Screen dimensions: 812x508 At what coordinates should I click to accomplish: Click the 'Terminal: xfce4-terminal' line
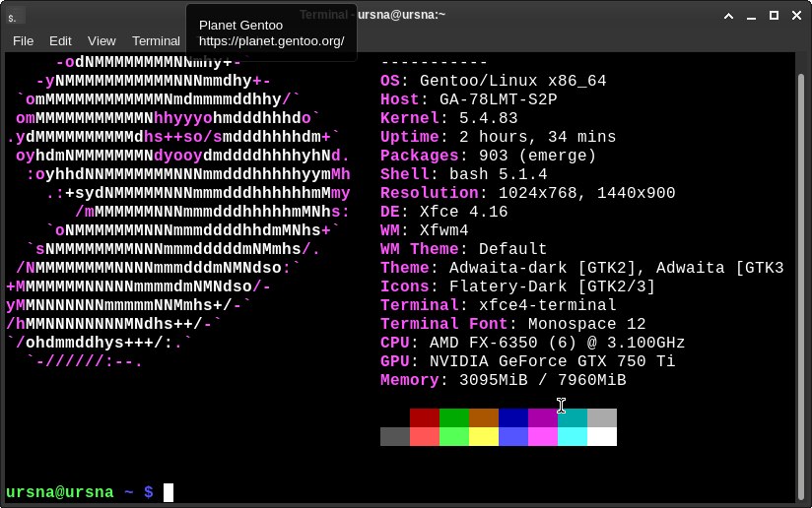499,304
